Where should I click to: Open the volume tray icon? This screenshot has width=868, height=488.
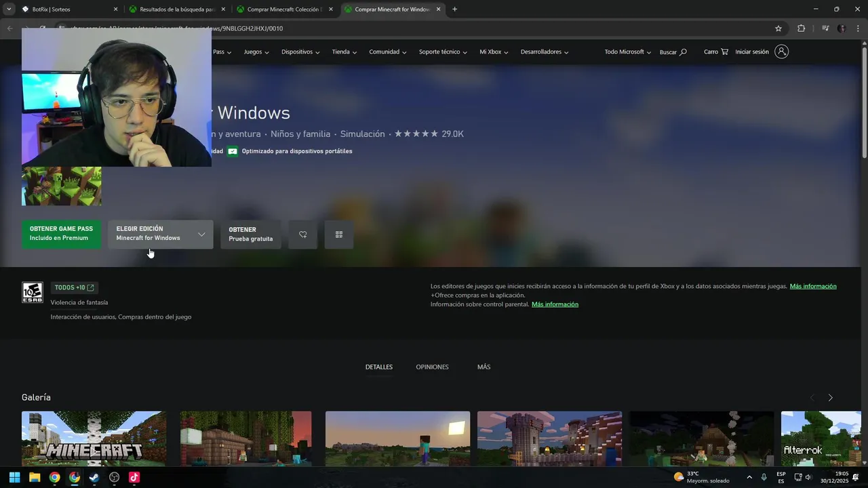tap(808, 477)
